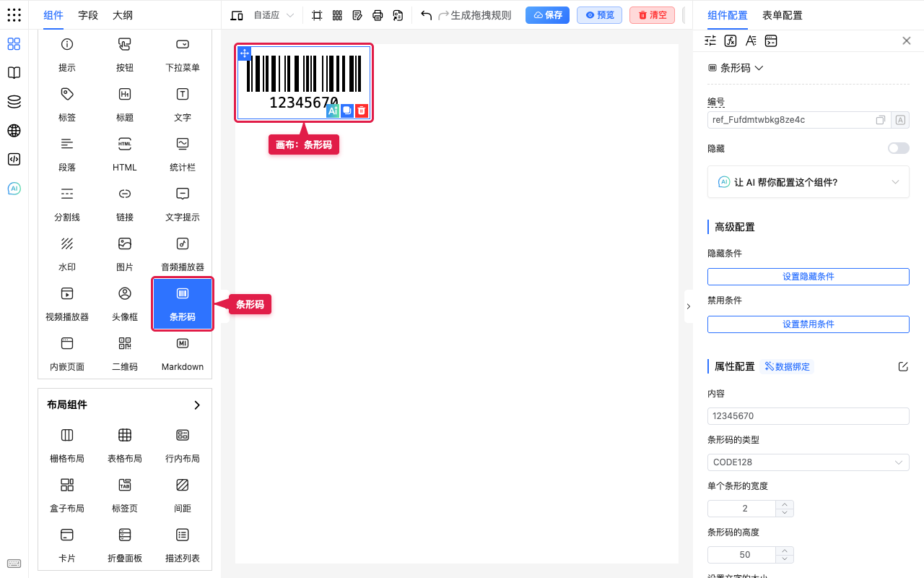
Task: Delete the barcode widget on canvas
Action: point(362,111)
